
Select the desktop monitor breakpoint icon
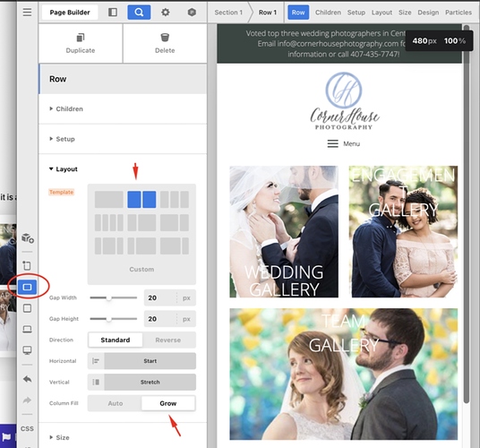coord(27,350)
